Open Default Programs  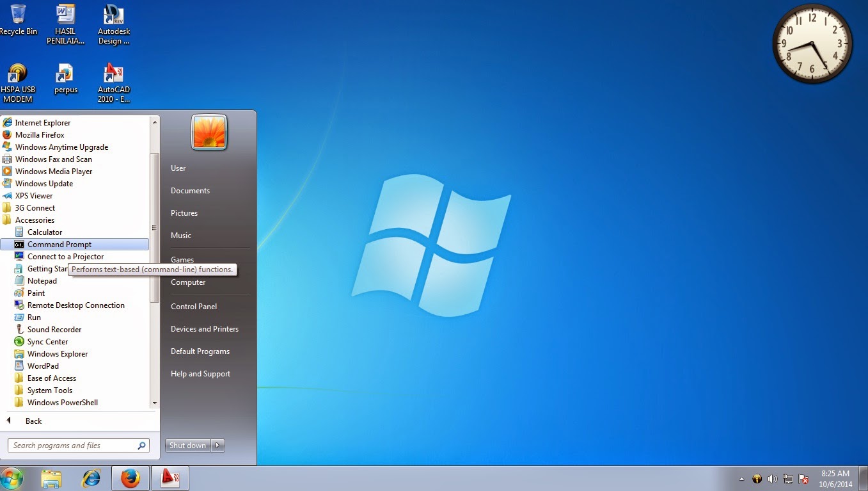click(x=200, y=351)
